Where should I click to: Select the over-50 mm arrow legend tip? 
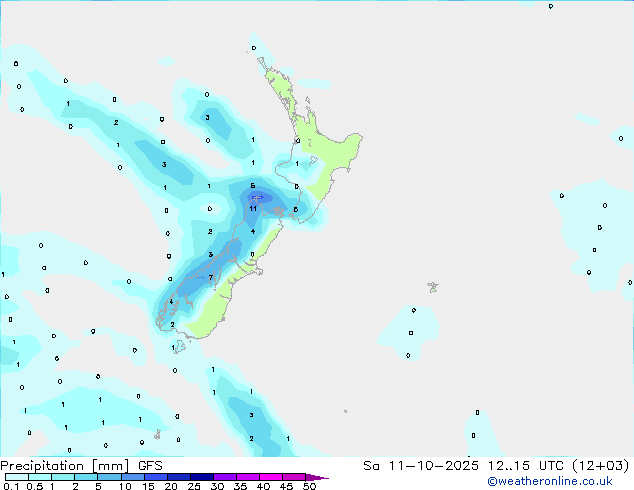click(x=317, y=477)
